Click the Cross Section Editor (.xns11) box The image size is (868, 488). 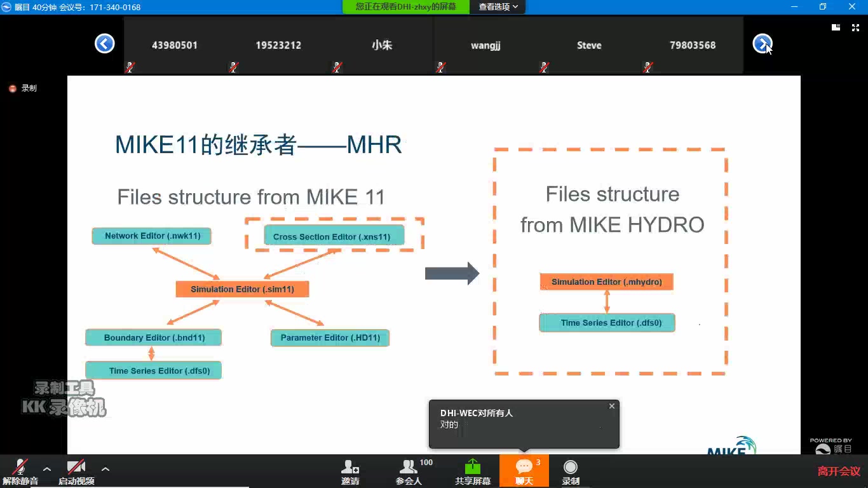pyautogui.click(x=334, y=236)
